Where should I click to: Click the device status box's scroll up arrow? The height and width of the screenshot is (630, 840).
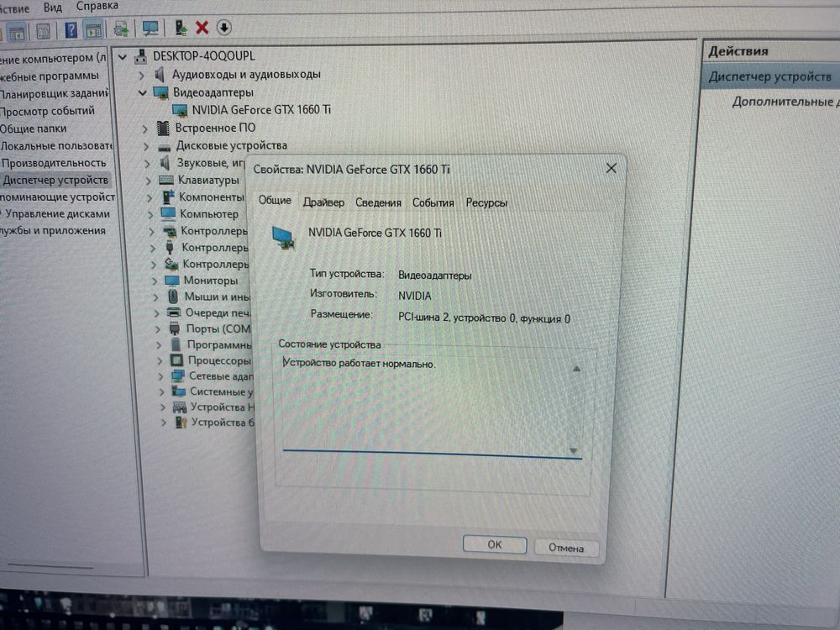point(576,369)
